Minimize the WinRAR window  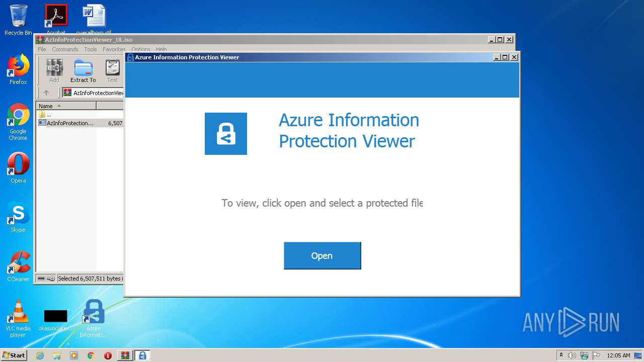tap(492, 40)
